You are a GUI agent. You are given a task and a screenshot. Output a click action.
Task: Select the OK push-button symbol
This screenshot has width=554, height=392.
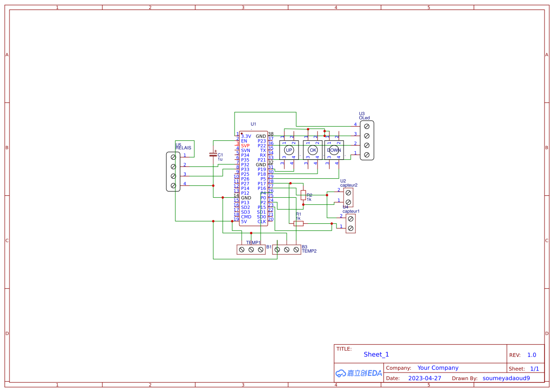(x=312, y=150)
